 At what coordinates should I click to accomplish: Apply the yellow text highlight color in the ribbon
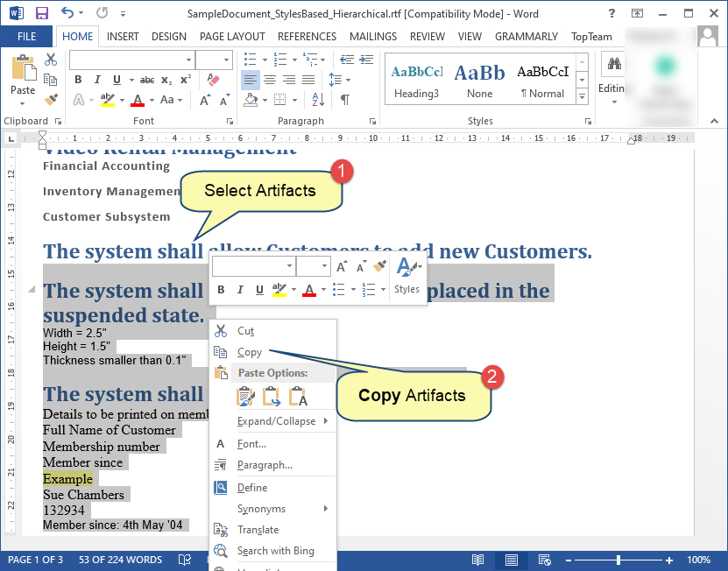108,99
